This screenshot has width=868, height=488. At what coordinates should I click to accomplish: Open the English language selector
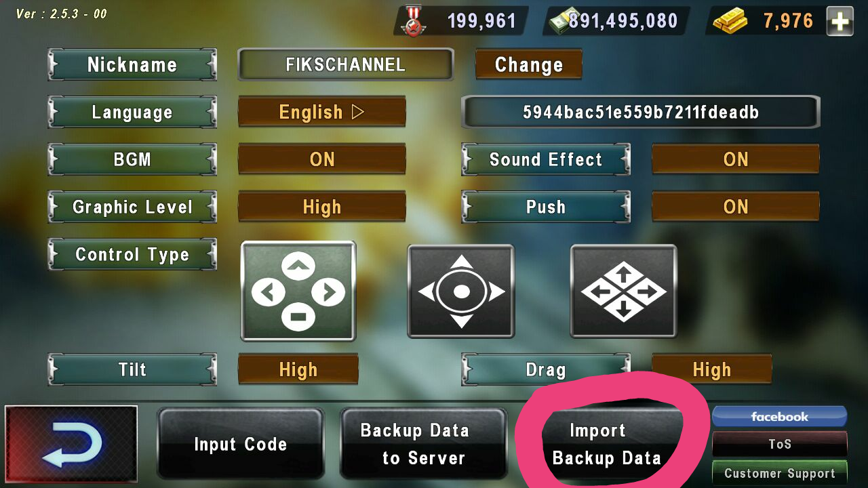[322, 112]
